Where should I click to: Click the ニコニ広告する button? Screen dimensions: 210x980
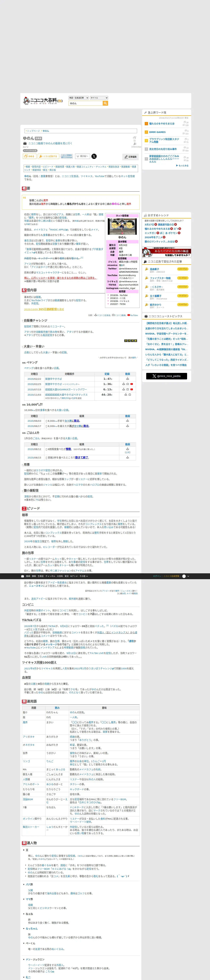click(48, 156)
